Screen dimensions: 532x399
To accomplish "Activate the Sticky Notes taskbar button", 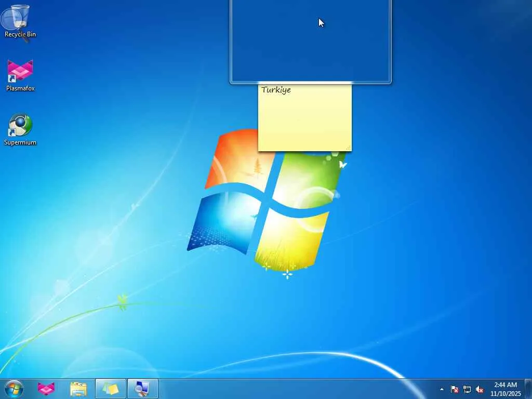I will 111,389.
